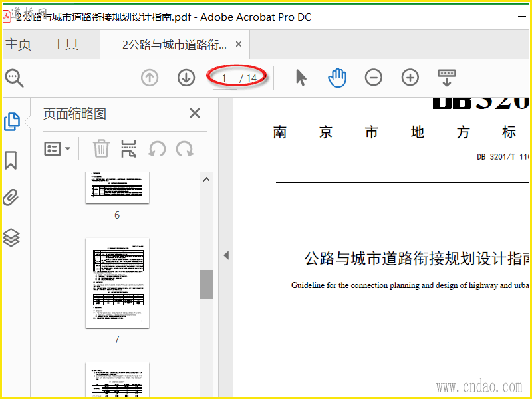The height and width of the screenshot is (399, 532).
Task: Select page 7 thumbnail
Action: (118, 283)
